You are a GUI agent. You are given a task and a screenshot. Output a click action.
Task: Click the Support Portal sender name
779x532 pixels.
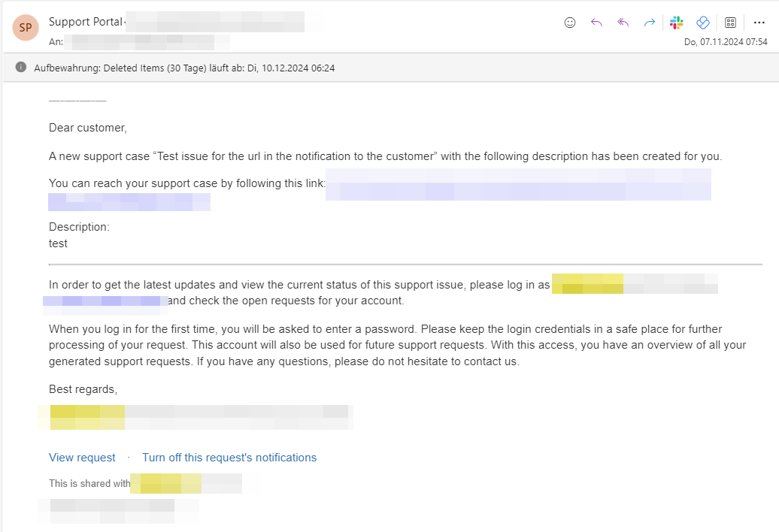86,22
